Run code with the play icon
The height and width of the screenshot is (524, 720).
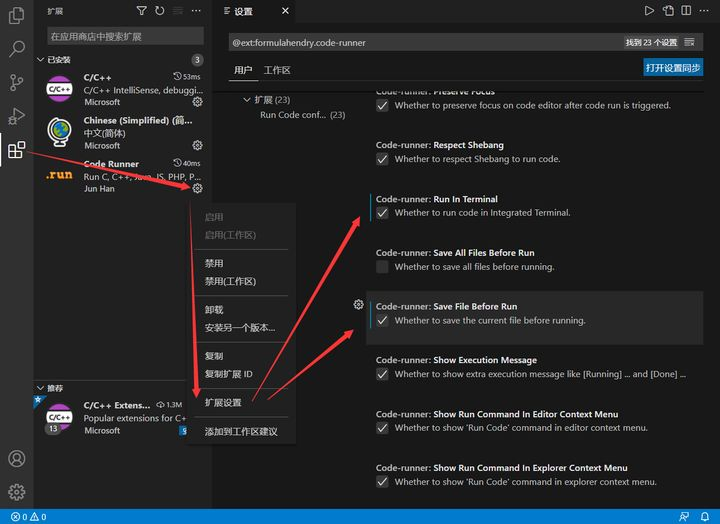[x=649, y=11]
